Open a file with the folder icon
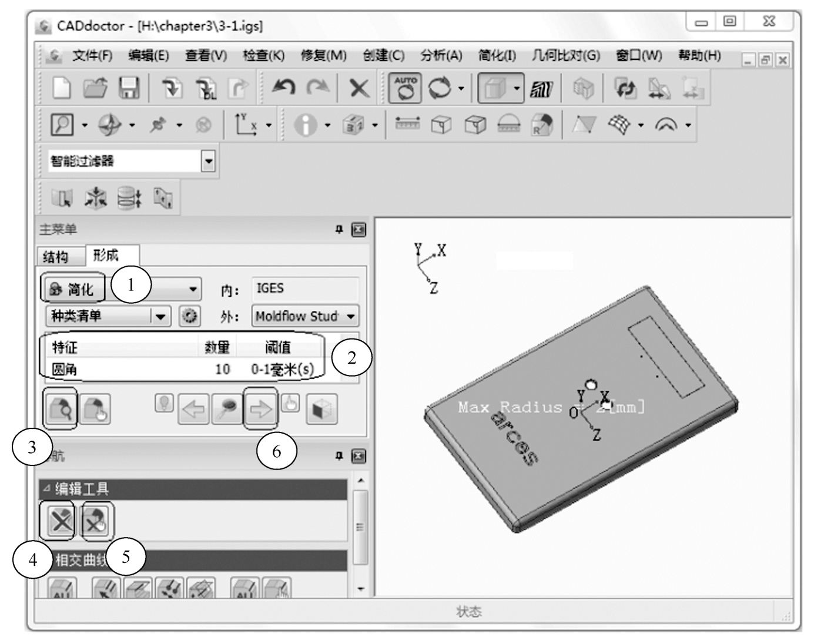The width and height of the screenshot is (814, 644). tap(95, 88)
